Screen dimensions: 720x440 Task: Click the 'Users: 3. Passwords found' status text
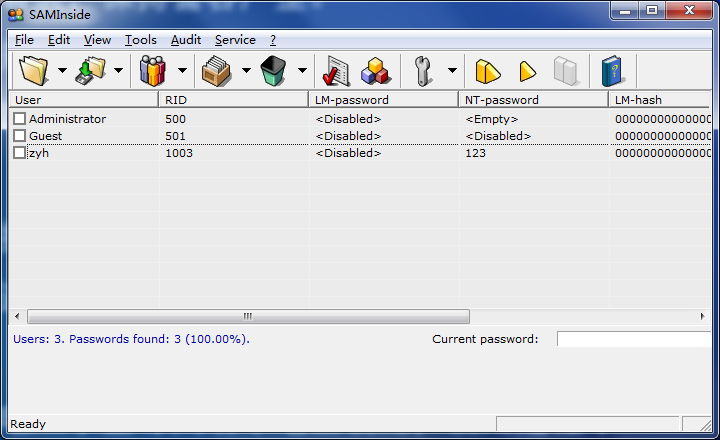131,339
